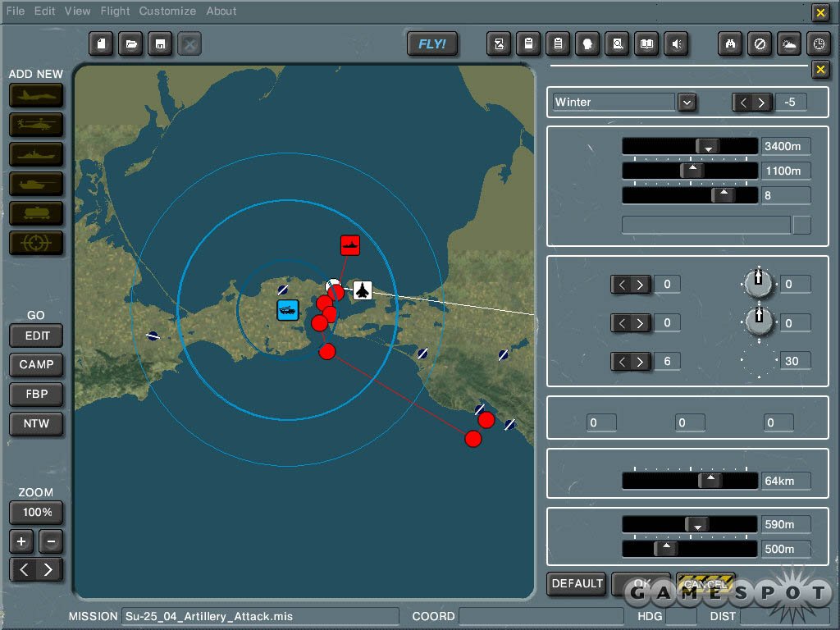
Task: Add a new airplane group
Action: (x=36, y=95)
